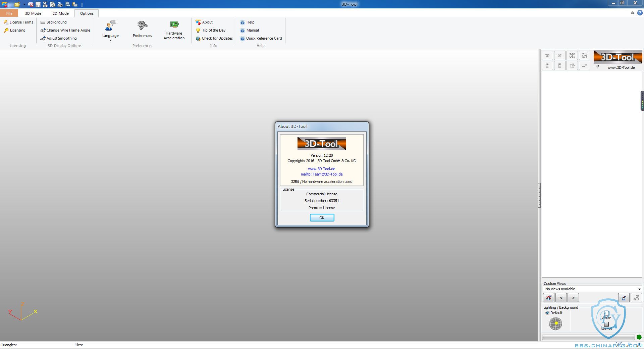This screenshot has width=644, height=349.
Task: Click the home view icon
Action: (549, 298)
